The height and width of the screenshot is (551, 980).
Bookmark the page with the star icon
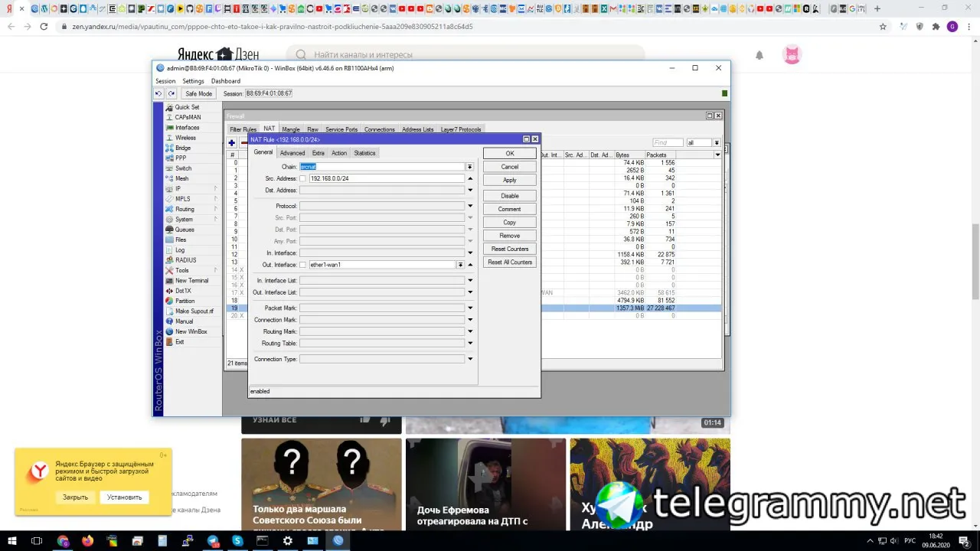[x=883, y=26]
